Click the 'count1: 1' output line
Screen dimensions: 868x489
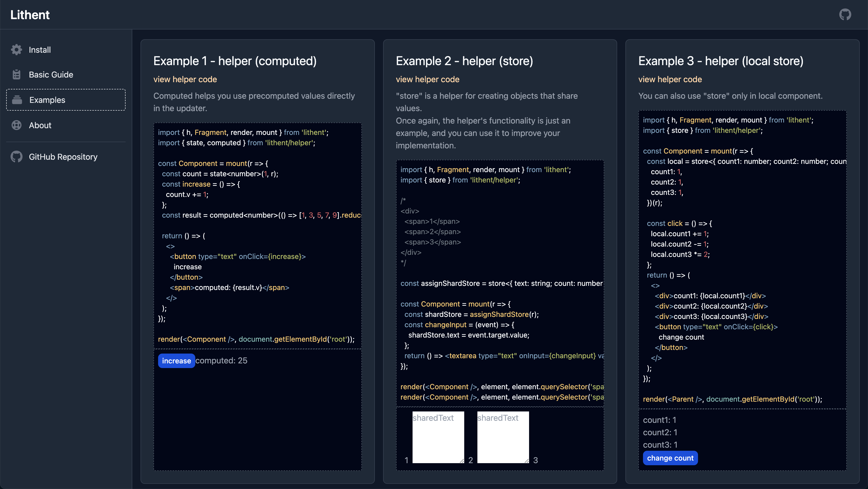(x=660, y=420)
